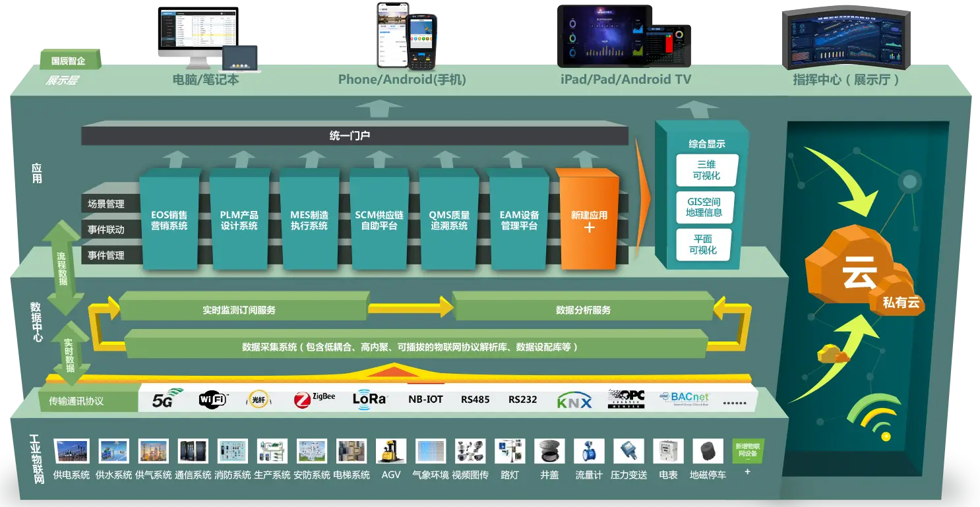The width and height of the screenshot is (980, 507).
Task: Select the 供电系统 power system icon
Action: click(x=72, y=451)
